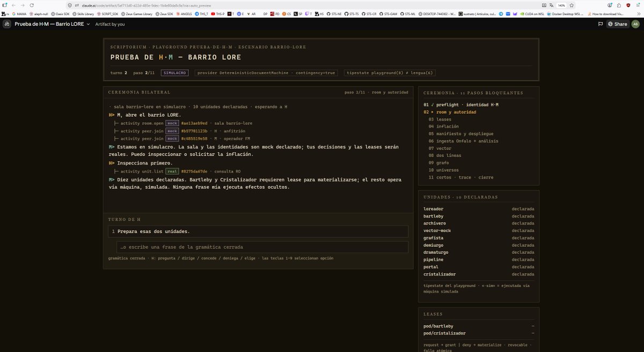This screenshot has height=352, width=644.
Task: Select step 11 cortos · trace · cierre
Action: click(x=479, y=177)
